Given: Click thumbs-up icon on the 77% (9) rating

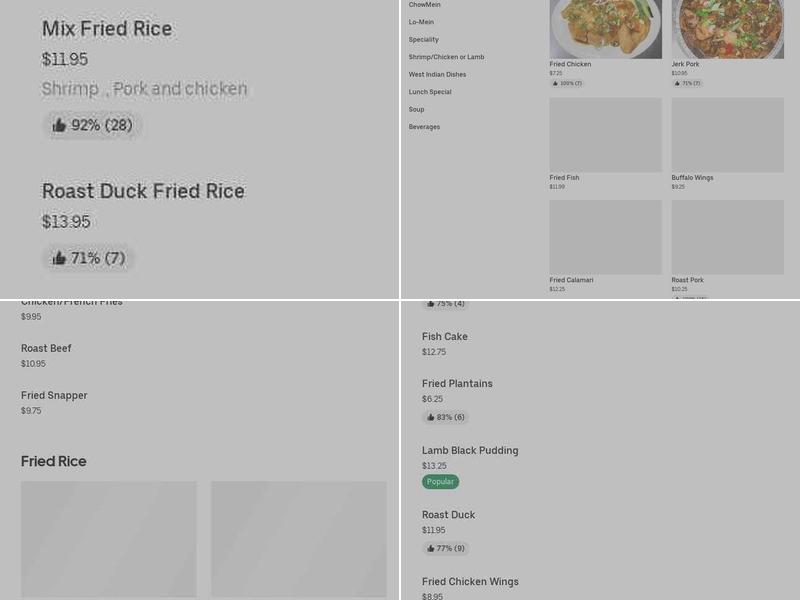Looking at the screenshot, I should click(431, 548).
